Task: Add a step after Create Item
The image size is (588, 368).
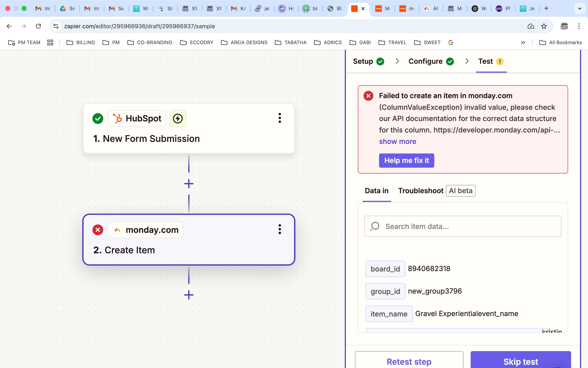Action: tap(189, 295)
